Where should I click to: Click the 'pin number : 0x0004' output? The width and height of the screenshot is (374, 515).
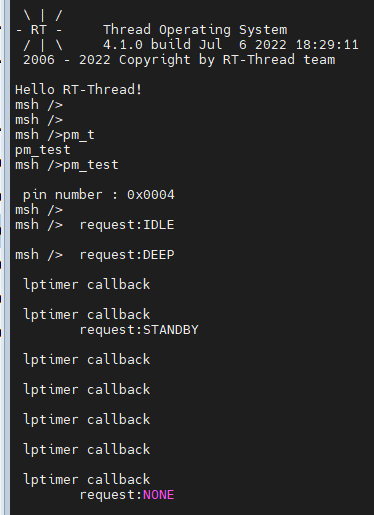[99, 195]
